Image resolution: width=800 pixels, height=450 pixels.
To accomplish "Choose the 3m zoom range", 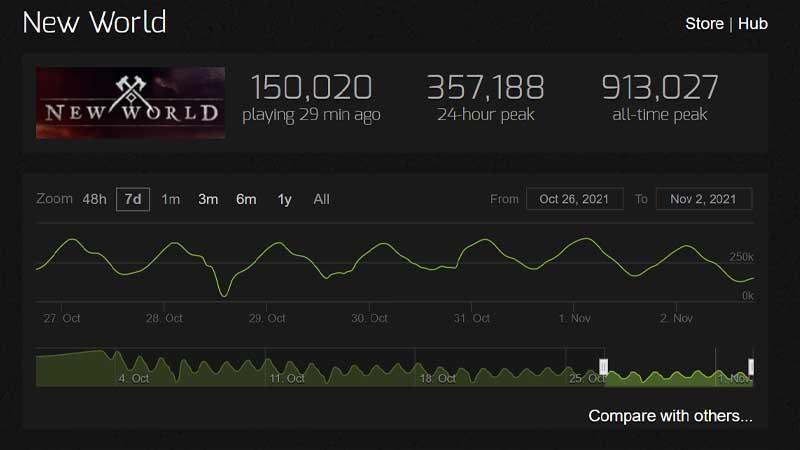I will [208, 199].
